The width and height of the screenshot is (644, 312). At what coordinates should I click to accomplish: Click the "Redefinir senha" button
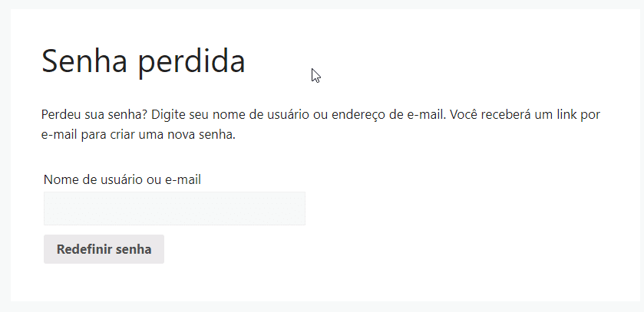[104, 249]
